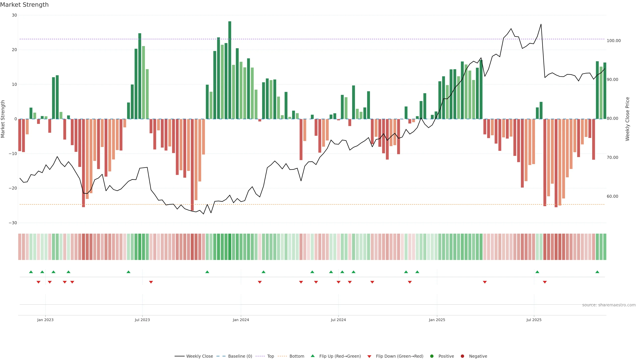Click the leftmost red flip-down triangle marker

[x=39, y=282]
